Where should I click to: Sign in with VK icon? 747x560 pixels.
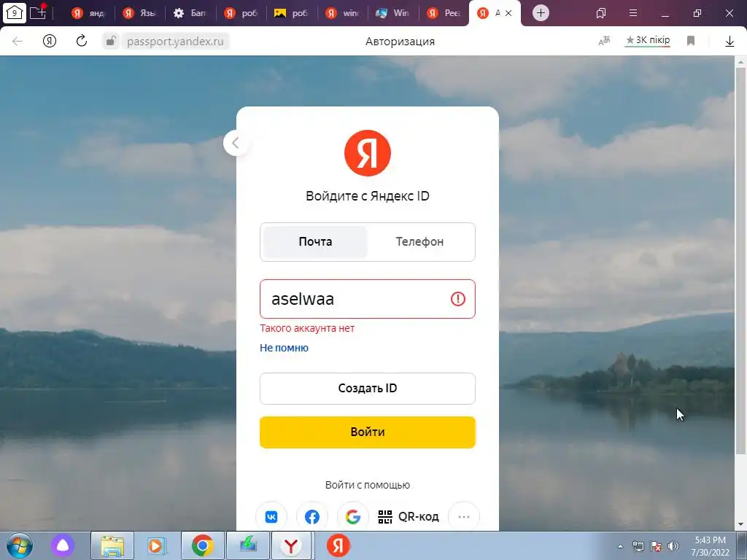tap(271, 517)
